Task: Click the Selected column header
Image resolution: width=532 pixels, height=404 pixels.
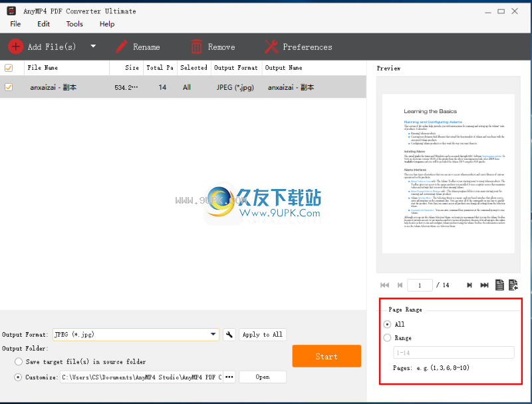Action: tap(194, 68)
